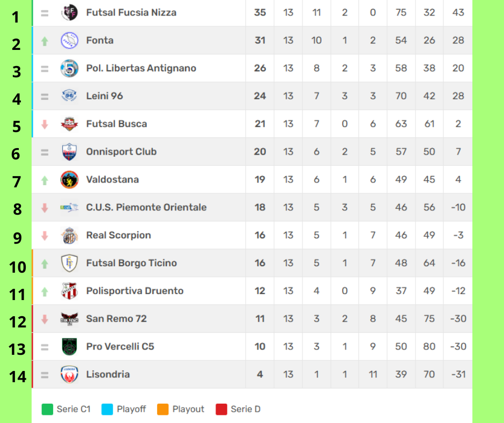Click the green up arrow next to Polisportiva Druento
Image resolution: width=504 pixels, height=423 pixels.
[x=45, y=291]
